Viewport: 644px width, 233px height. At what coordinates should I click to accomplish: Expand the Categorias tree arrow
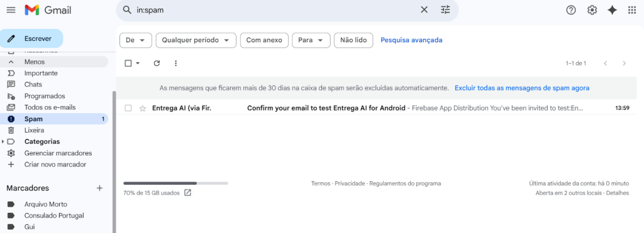coord(3,141)
